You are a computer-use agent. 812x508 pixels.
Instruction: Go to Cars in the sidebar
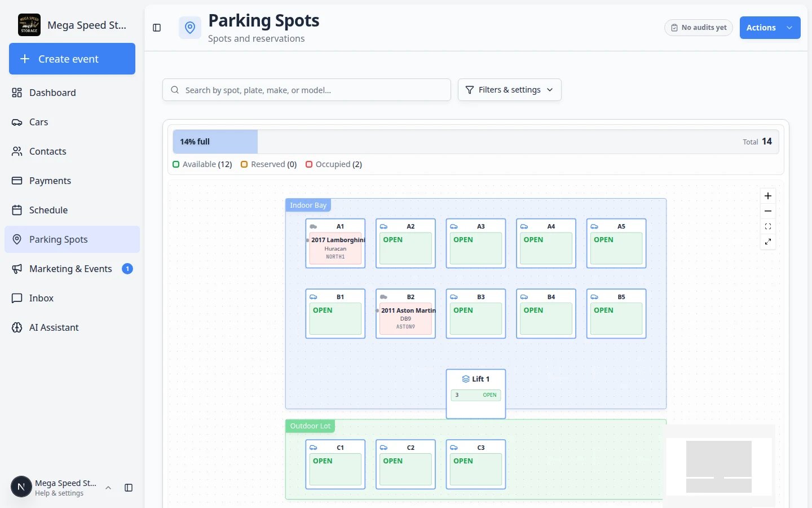(x=72, y=122)
